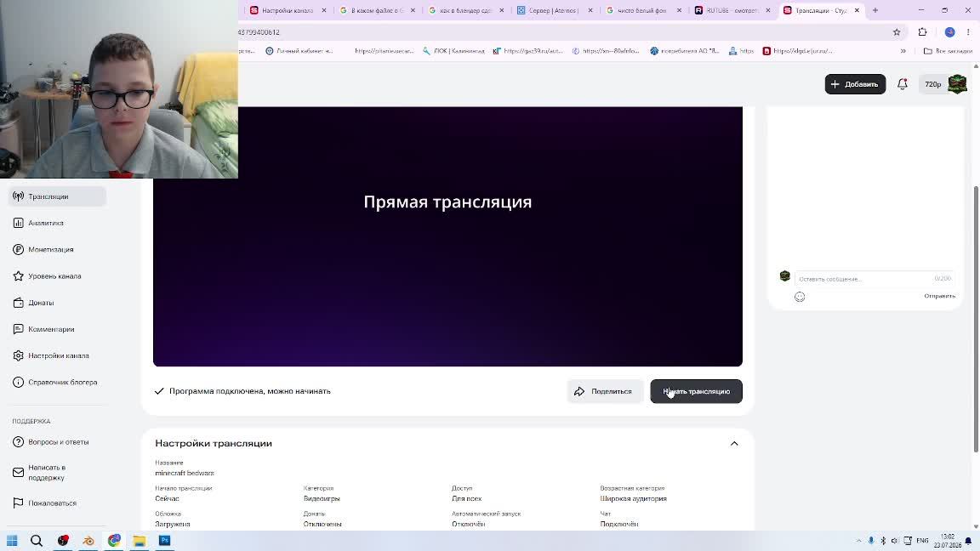Open Вопросы и ответы support item

58,441
